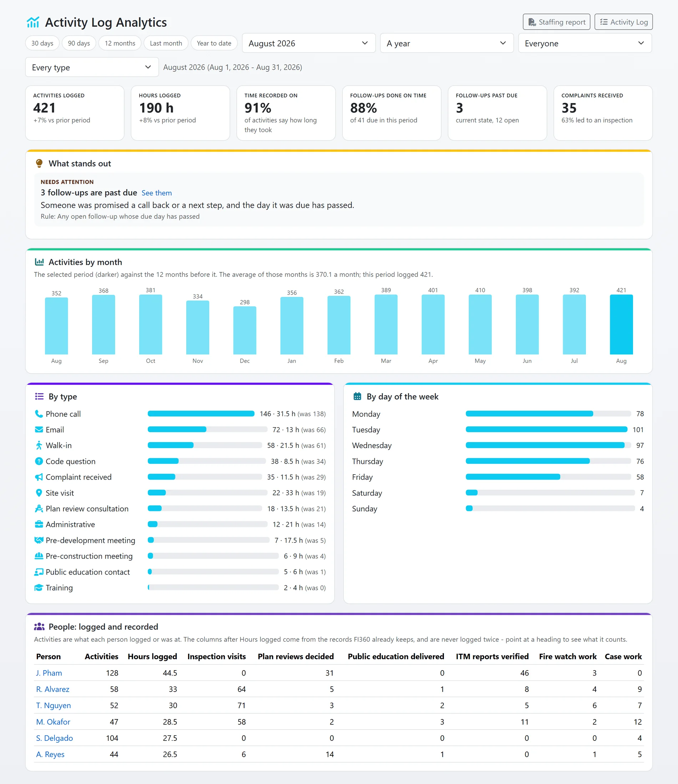Select the Year to date range preset

click(x=214, y=43)
